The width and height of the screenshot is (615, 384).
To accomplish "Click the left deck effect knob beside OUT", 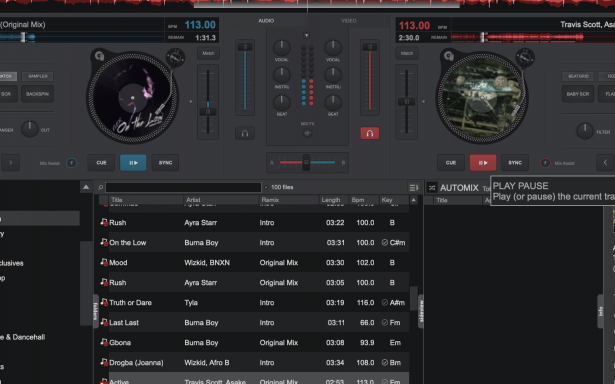I will [29, 129].
